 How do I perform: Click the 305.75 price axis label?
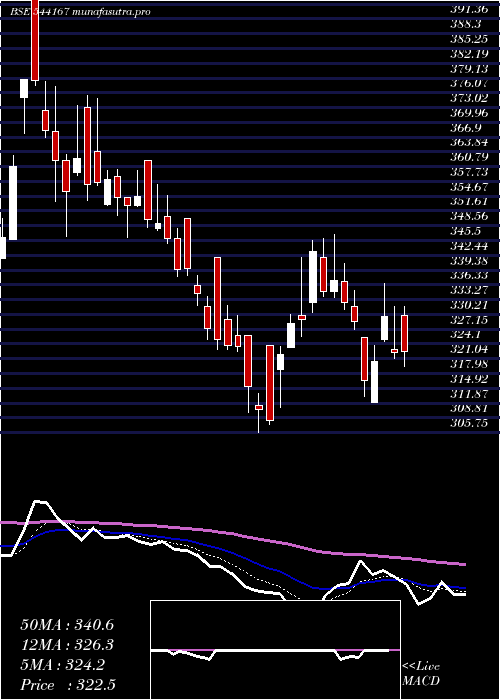pyautogui.click(x=469, y=423)
